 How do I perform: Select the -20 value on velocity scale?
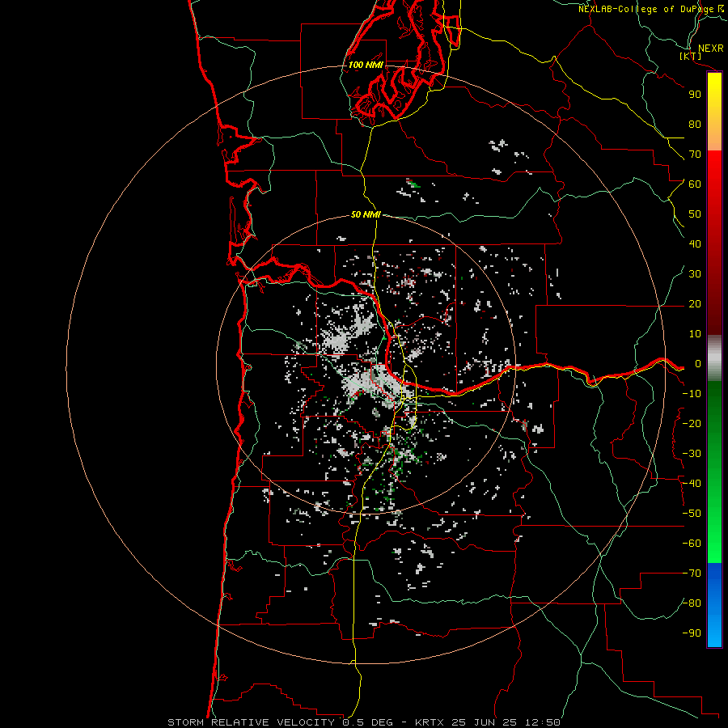click(x=692, y=423)
